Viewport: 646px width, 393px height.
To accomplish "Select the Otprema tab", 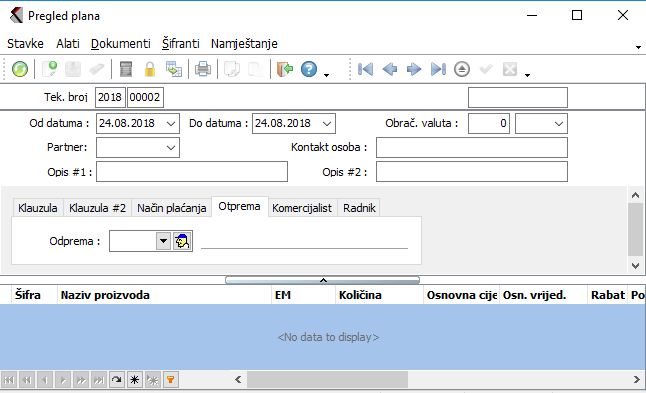I will pyautogui.click(x=239, y=206).
